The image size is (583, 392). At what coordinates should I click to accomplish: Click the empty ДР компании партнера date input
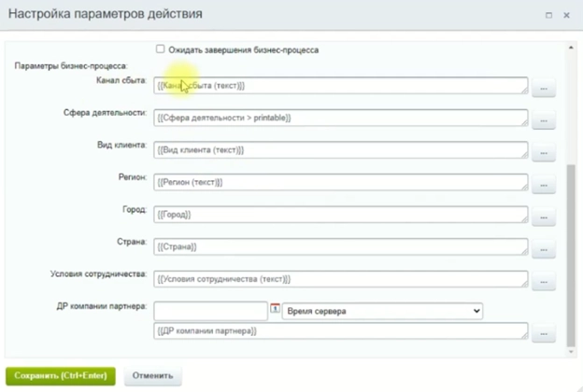210,311
